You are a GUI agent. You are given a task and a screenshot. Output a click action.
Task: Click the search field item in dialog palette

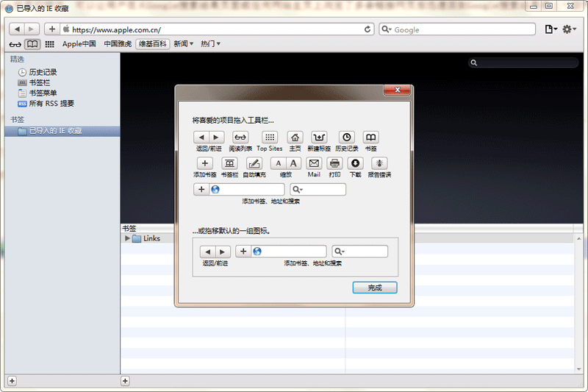318,190
